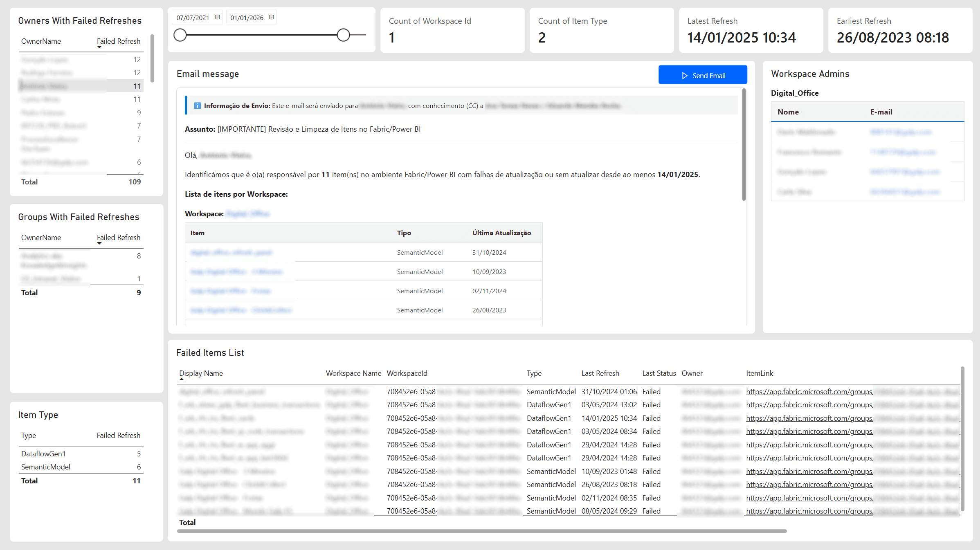Screen dimensions: 980x550
Task: Click the end date field 01/01/2026
Action: click(x=247, y=18)
